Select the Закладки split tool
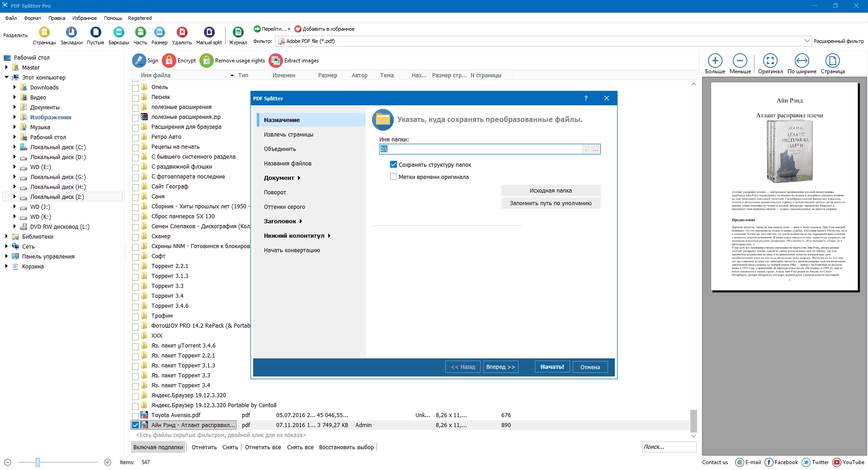This screenshot has width=868, height=470. (x=71, y=35)
